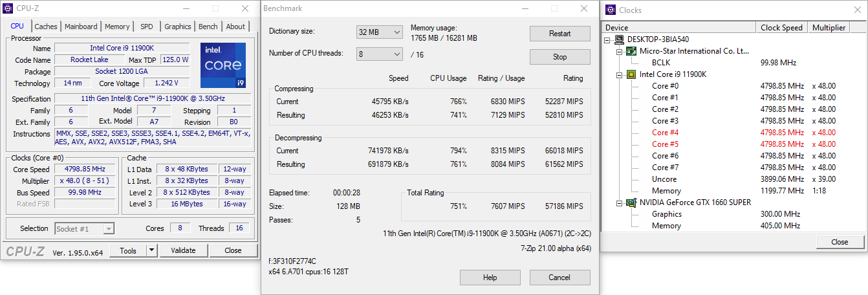Select the DESKTOP-3BIA540 computer icon
This screenshot has width=868, height=295.
(620, 39)
